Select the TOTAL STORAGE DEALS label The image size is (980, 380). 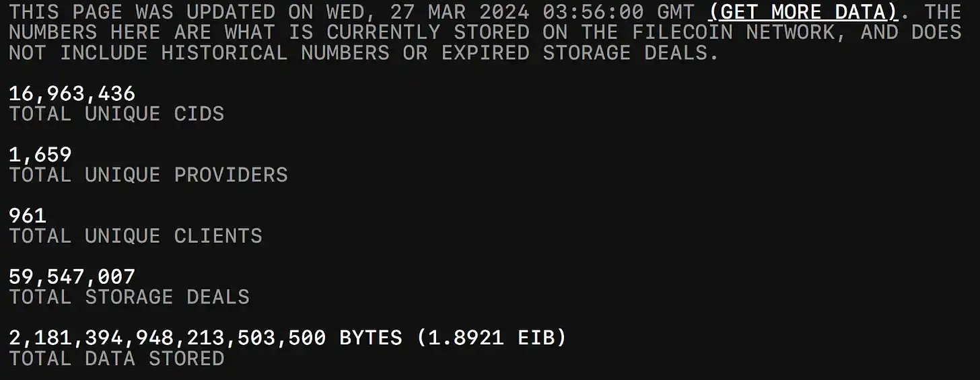pyautogui.click(x=129, y=297)
